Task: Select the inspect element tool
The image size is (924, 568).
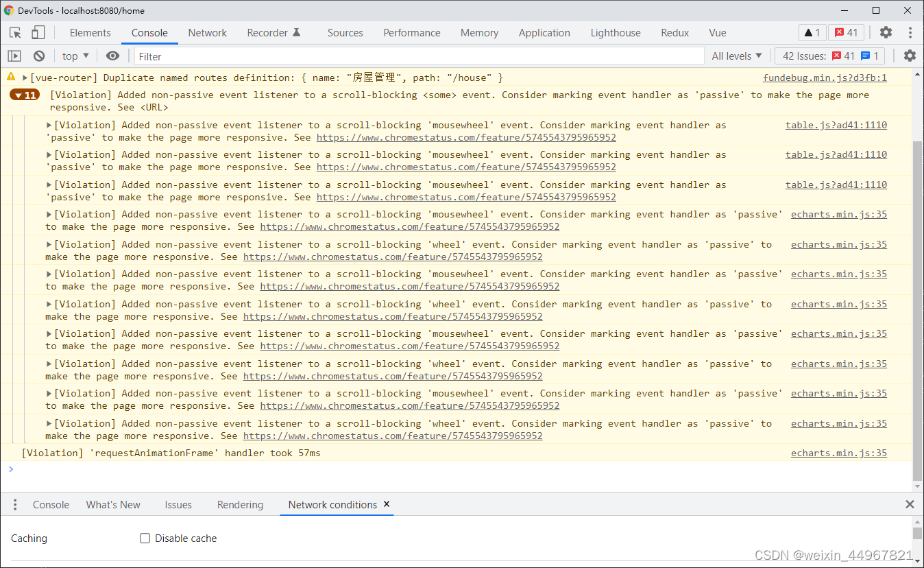Action: point(14,32)
